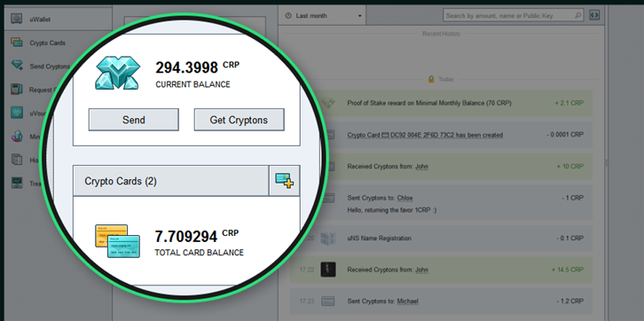Open the Mining icon in the sidebar
Image resolution: width=644 pixels, height=321 pixels.
pyautogui.click(x=17, y=137)
